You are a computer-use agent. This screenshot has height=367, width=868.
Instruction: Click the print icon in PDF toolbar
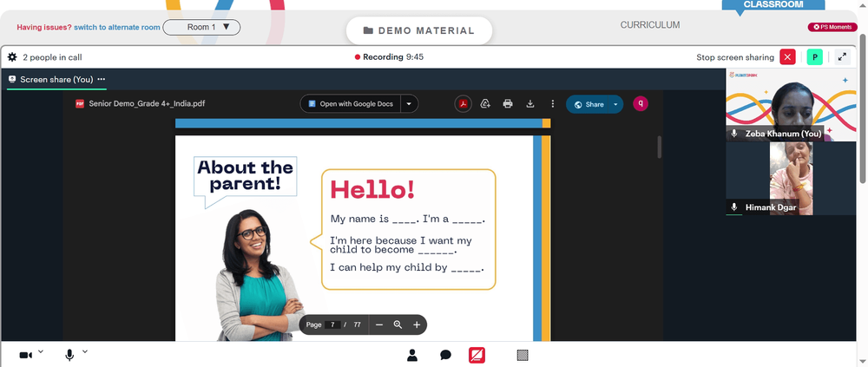click(508, 103)
